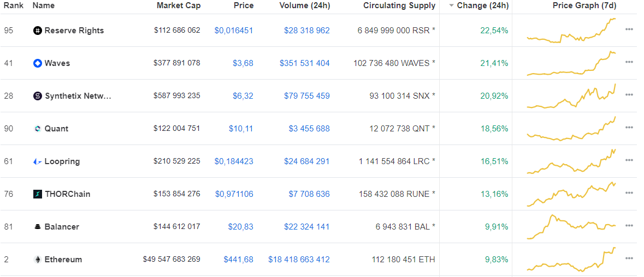The height and width of the screenshot is (277, 644).
Task: Open the Waves coin page
Action: (57, 63)
